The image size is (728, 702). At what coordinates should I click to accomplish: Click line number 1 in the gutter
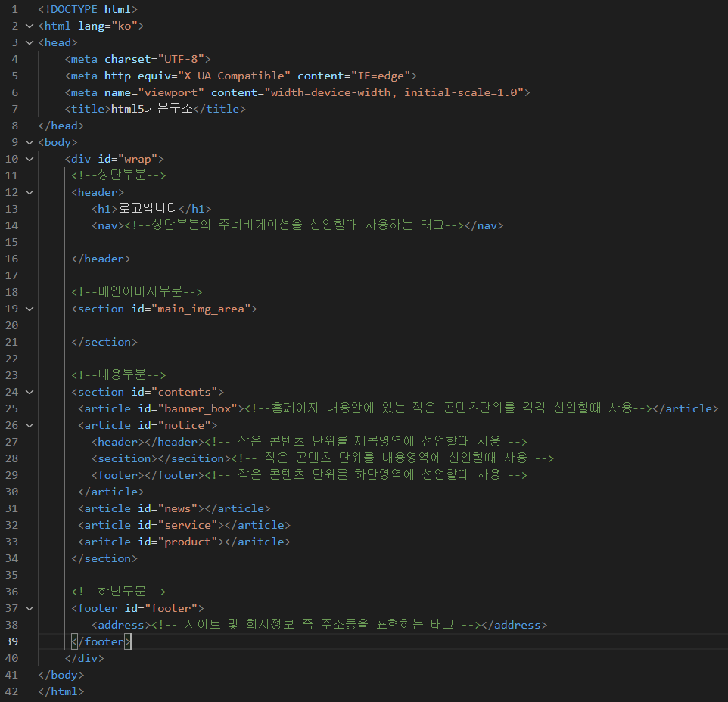coord(15,9)
